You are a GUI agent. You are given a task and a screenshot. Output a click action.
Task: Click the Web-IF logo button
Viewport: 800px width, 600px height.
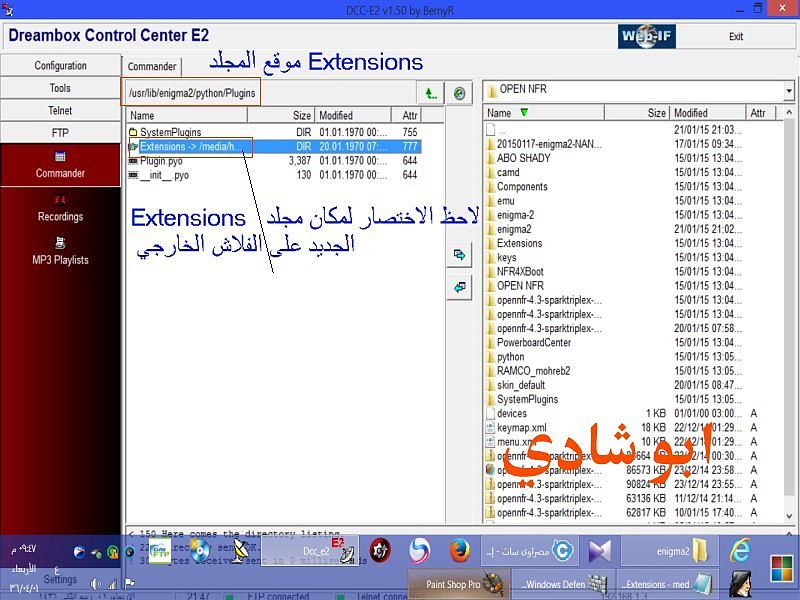click(646, 36)
